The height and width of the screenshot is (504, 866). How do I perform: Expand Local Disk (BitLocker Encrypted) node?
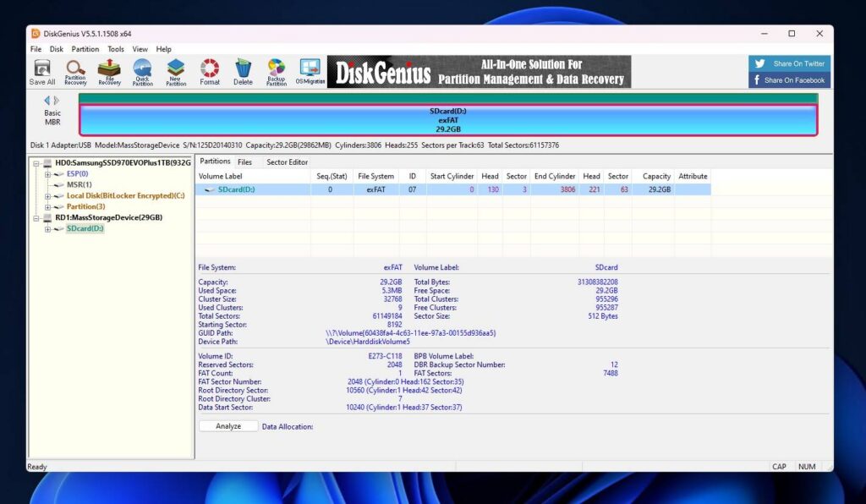click(48, 196)
